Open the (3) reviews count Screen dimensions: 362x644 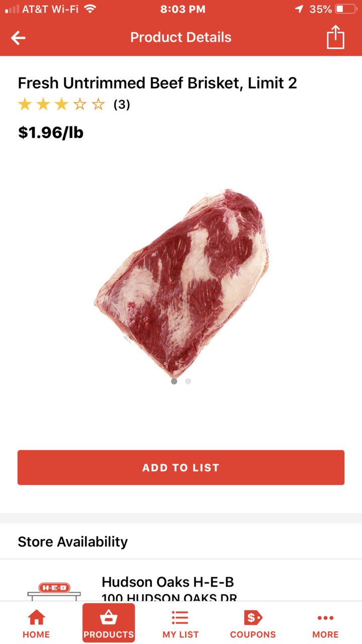pyautogui.click(x=122, y=105)
